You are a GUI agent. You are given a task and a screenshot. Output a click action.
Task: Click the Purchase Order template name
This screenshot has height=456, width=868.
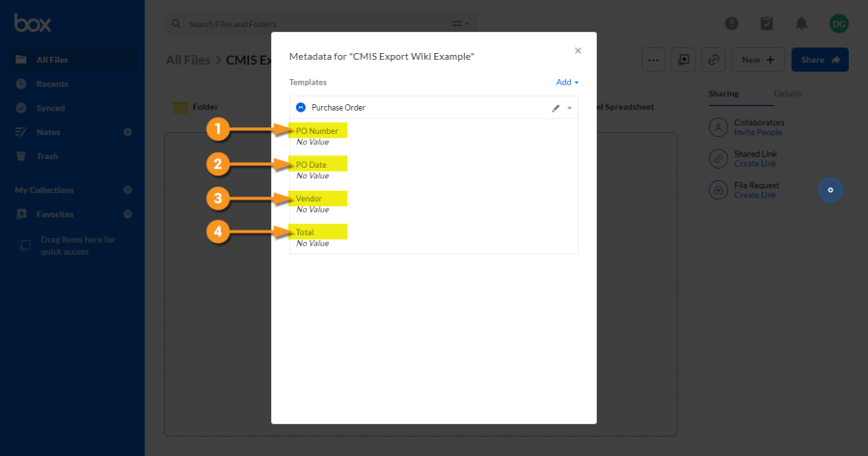tap(339, 108)
